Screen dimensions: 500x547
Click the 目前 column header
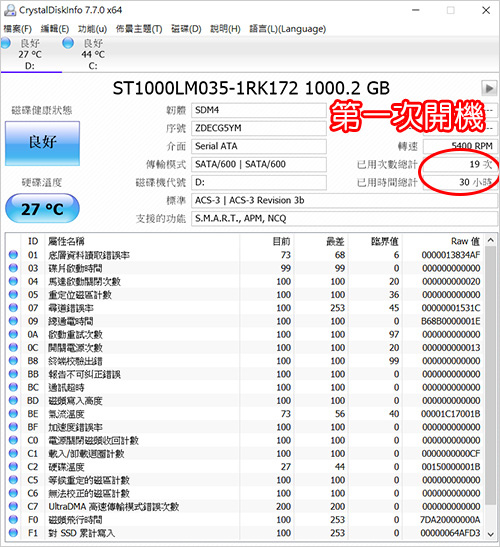[x=267, y=241]
